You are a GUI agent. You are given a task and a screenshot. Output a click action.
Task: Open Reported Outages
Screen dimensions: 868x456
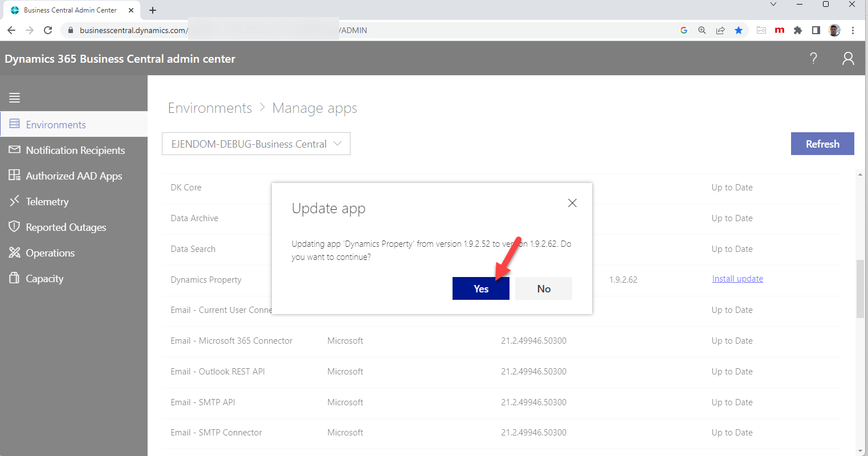[x=74, y=227]
